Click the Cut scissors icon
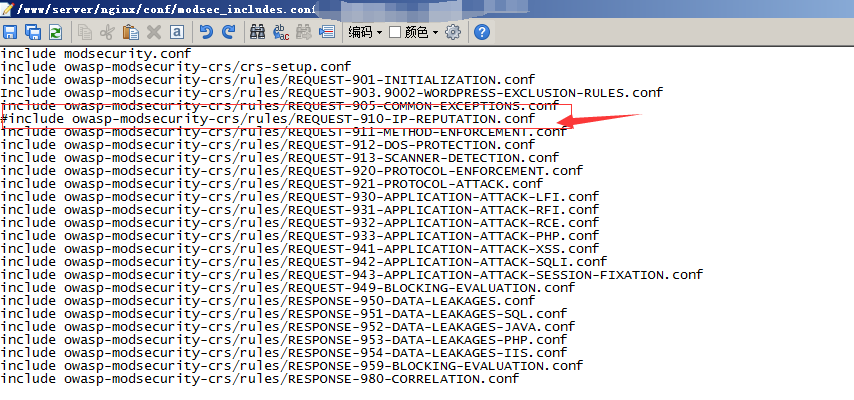 point(107,32)
